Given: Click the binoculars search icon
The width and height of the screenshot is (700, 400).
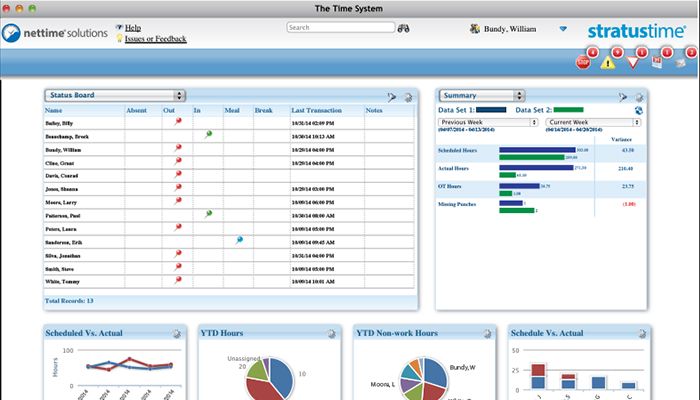Looking at the screenshot, I should 403,28.
